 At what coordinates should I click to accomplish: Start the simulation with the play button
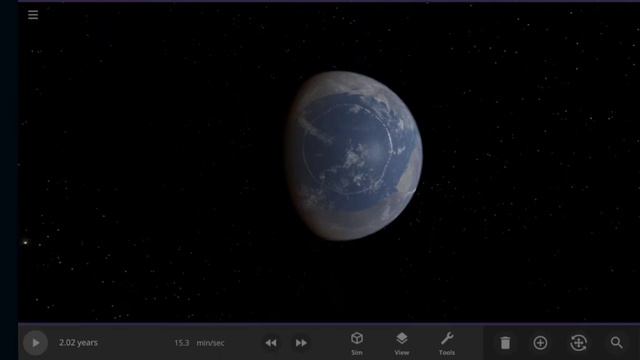[x=35, y=343]
